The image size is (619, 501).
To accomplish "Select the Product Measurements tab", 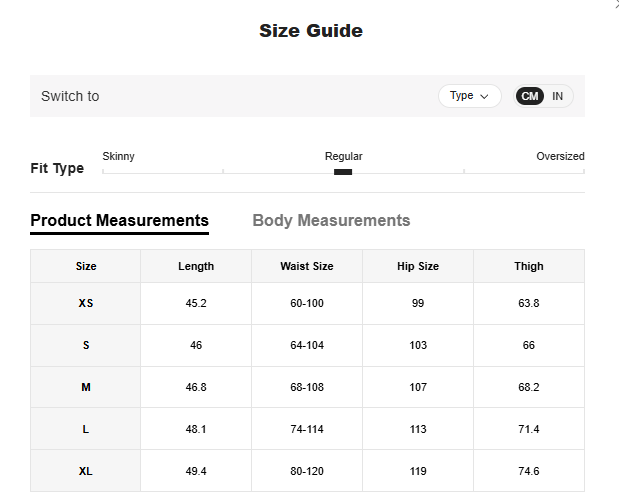I will [119, 220].
